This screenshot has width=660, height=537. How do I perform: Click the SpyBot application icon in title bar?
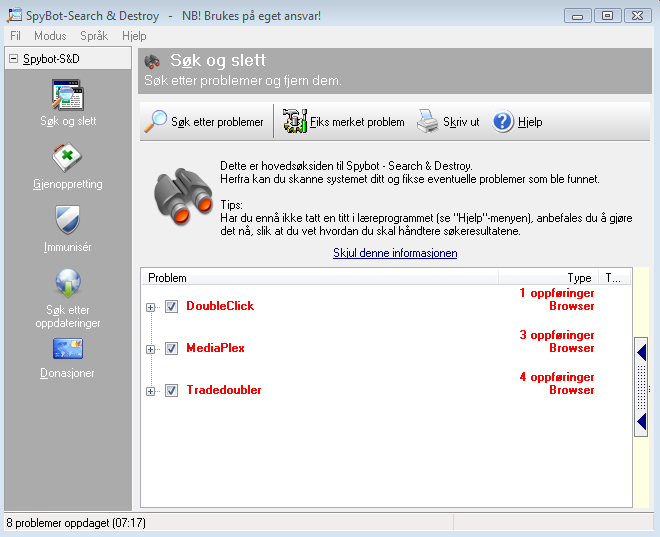point(14,15)
